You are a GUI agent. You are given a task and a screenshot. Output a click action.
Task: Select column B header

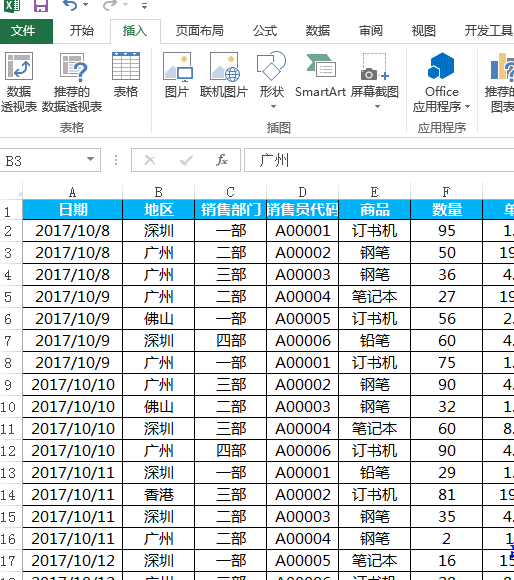[x=158, y=192]
